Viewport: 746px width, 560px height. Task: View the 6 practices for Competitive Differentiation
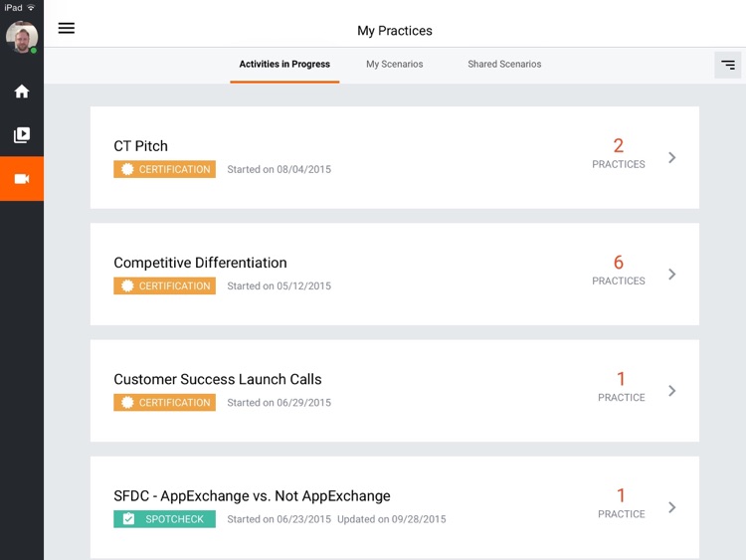point(619,269)
